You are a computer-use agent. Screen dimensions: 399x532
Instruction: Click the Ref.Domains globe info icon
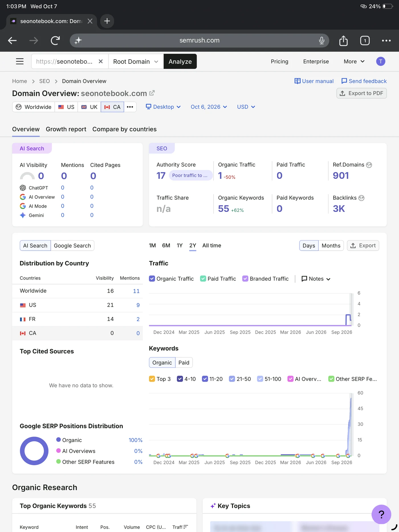369,165
